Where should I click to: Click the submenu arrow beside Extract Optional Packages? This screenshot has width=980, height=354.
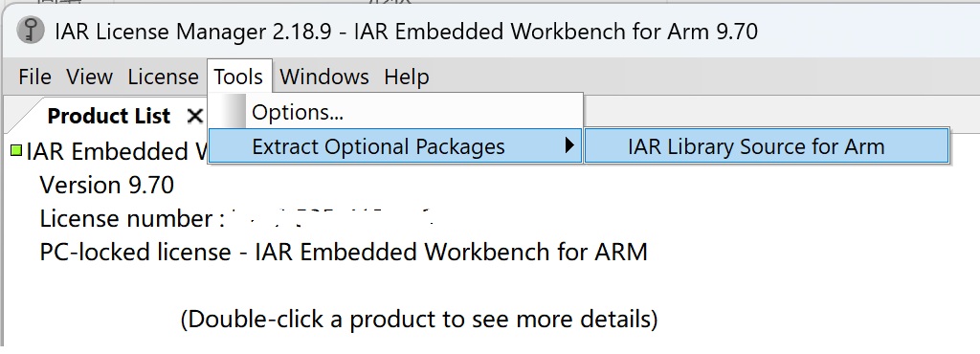(568, 146)
